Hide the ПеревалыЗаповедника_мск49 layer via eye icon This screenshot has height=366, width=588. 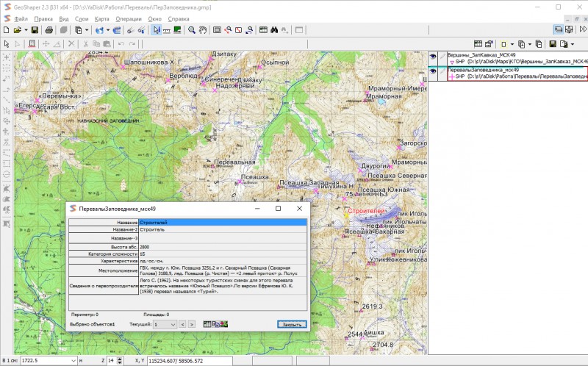coord(433,71)
